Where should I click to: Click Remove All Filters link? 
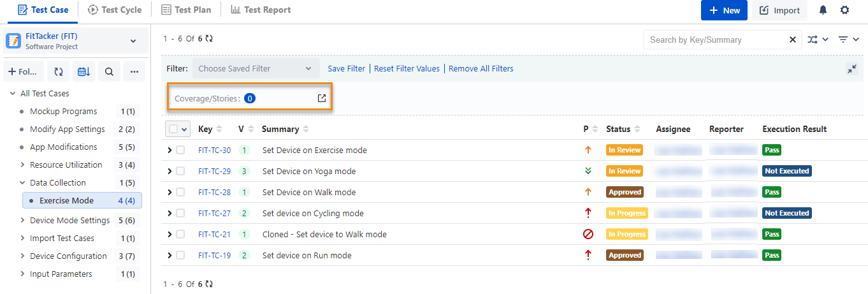[x=481, y=68]
